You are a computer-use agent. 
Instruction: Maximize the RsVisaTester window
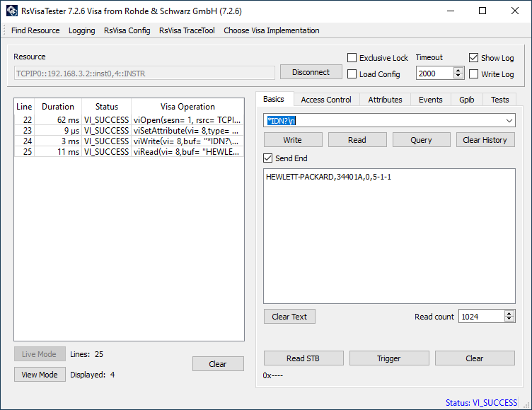482,11
